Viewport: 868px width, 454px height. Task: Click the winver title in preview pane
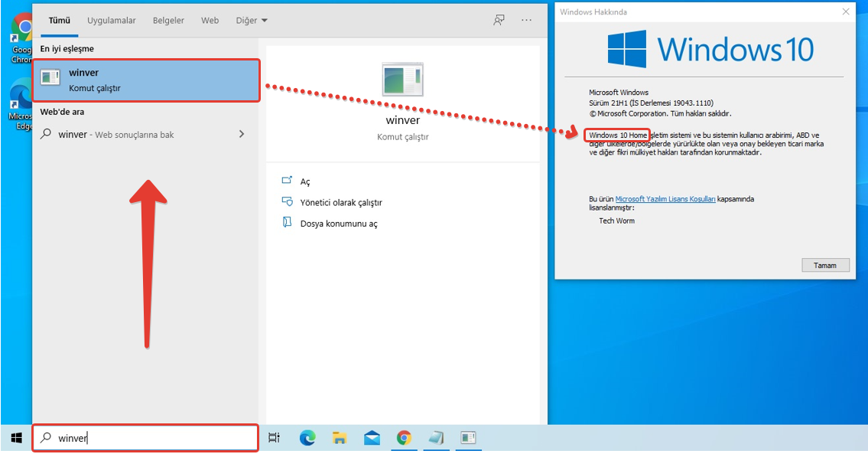(x=402, y=120)
